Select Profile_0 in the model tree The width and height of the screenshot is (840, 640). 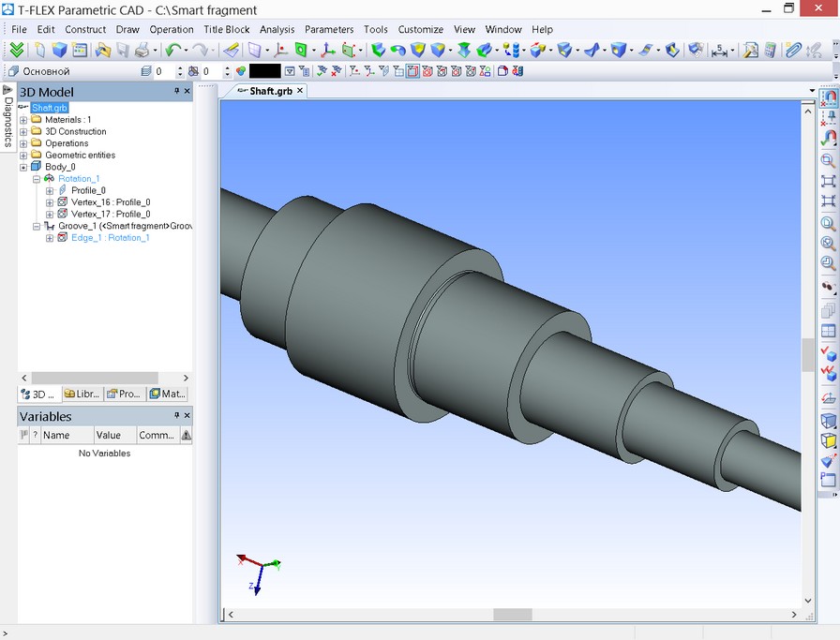click(88, 190)
